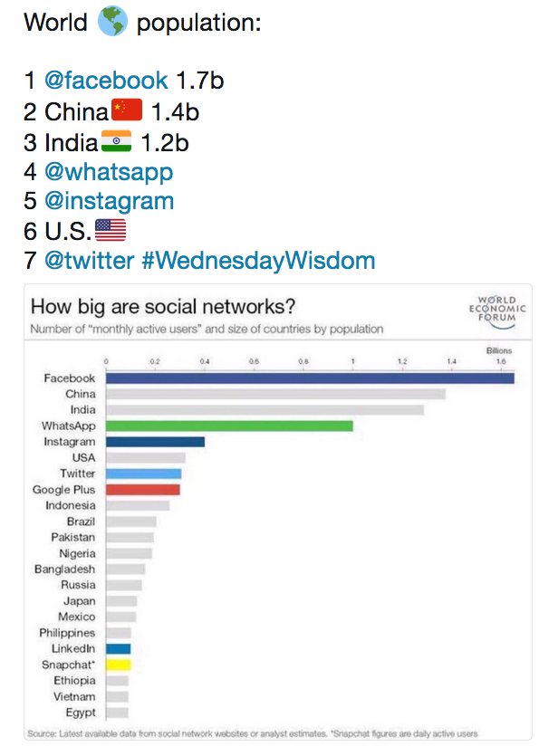Open the #WednesdayWisdom hashtag

258,261
